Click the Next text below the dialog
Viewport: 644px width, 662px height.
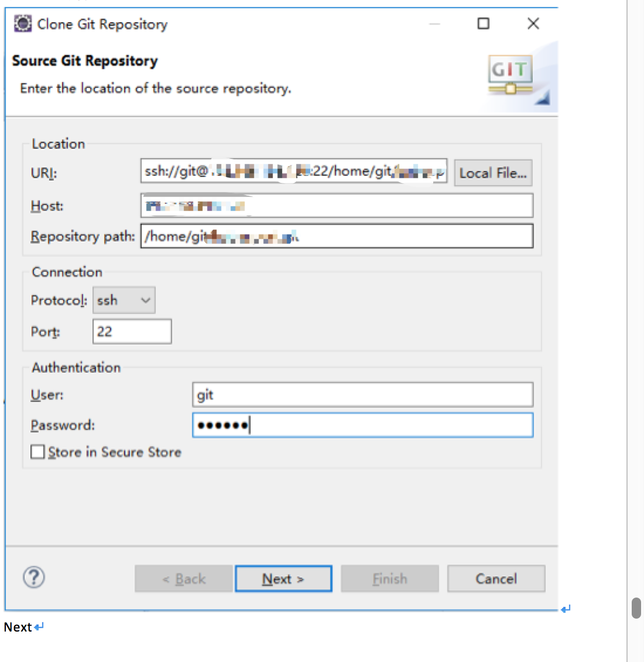(18, 627)
